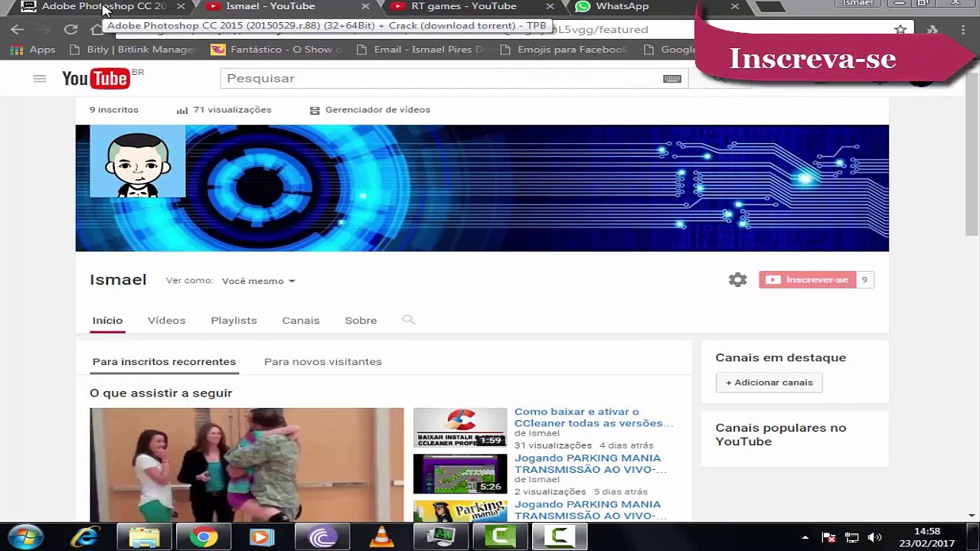Open the channel settings gear icon
Image resolution: width=980 pixels, height=551 pixels.
click(737, 280)
